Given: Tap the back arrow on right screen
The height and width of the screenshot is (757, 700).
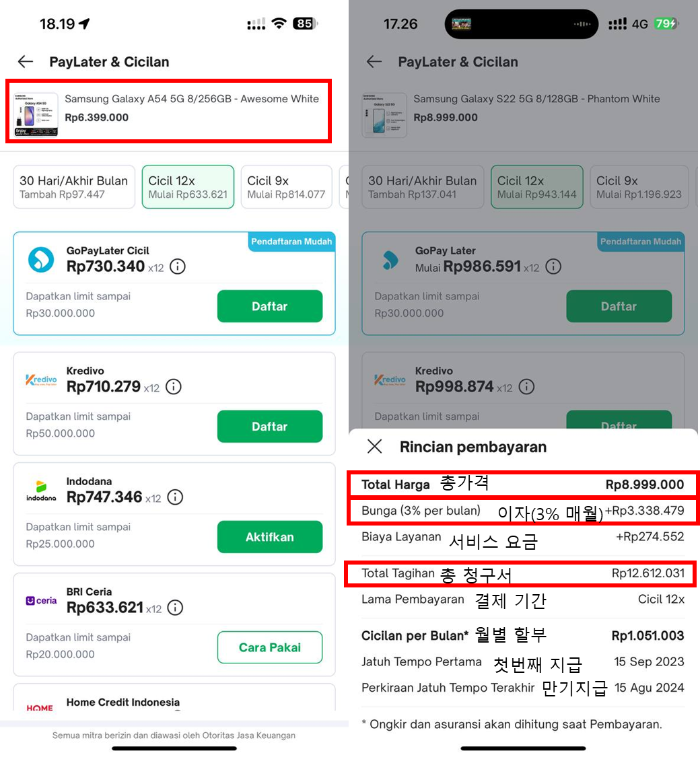Looking at the screenshot, I should pyautogui.click(x=374, y=62).
